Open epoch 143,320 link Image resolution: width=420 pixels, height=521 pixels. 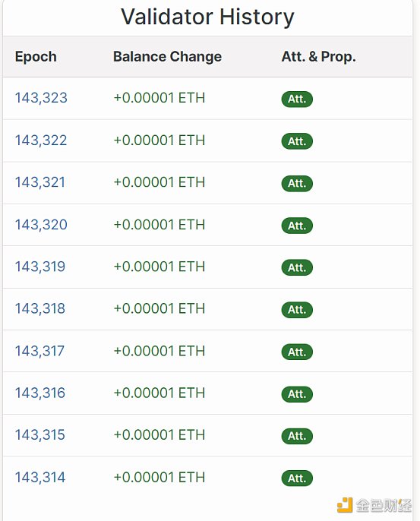(41, 225)
